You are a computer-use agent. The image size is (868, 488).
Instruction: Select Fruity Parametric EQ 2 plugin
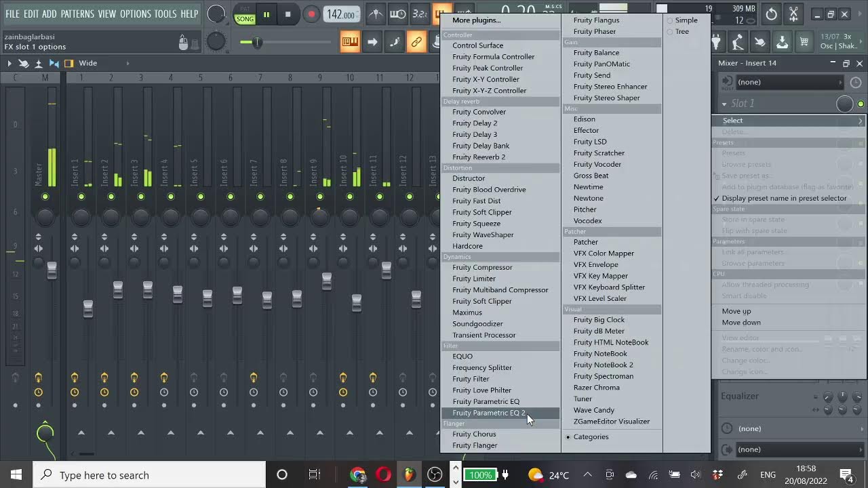coord(500,413)
